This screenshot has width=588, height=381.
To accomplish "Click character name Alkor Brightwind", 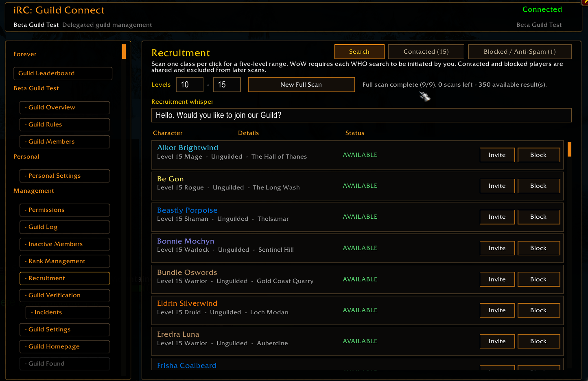I will (188, 148).
